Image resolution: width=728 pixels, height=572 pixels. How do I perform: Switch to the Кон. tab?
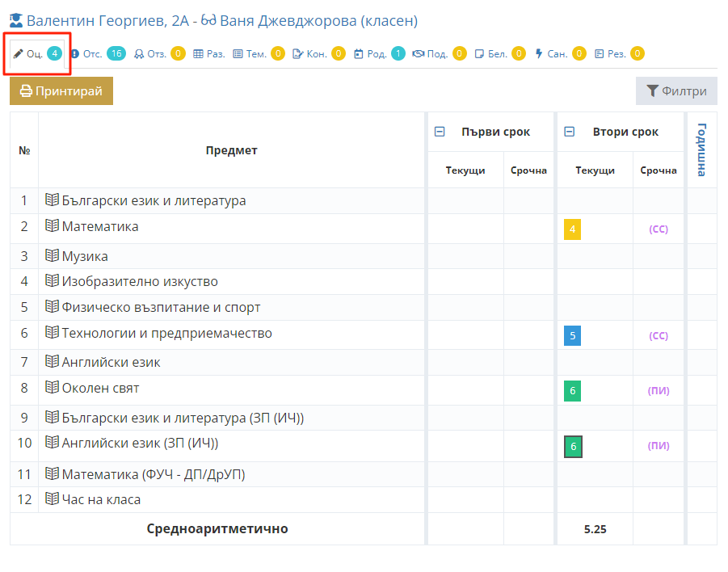(318, 54)
